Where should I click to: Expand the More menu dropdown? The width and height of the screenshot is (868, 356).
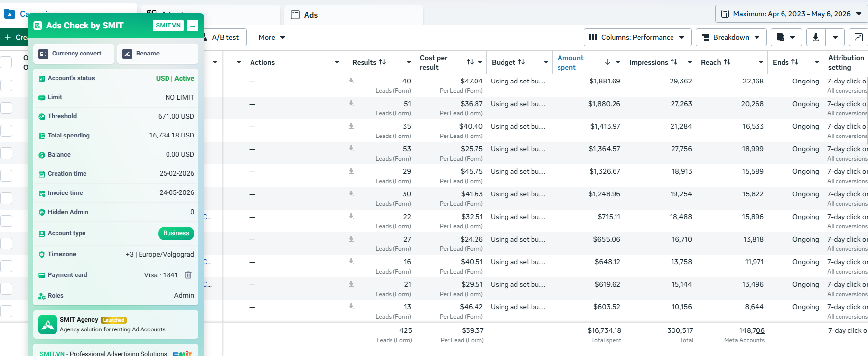272,37
